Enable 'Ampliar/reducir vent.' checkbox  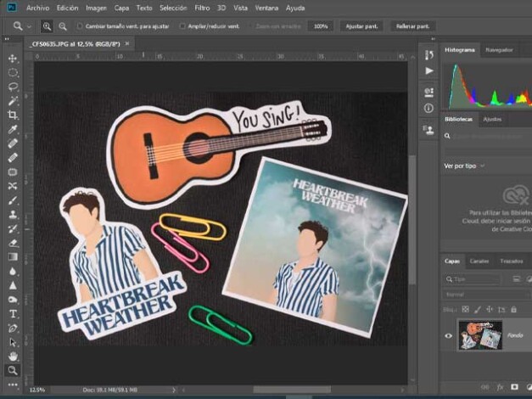(x=182, y=26)
